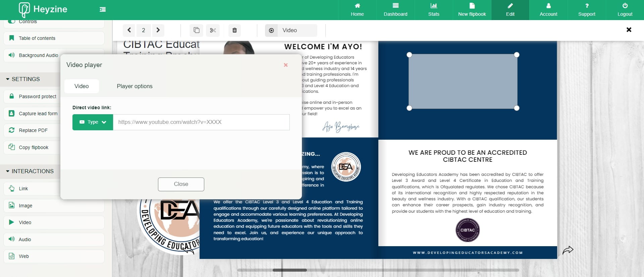This screenshot has width=644, height=277.
Task: Open the Support page
Action: coord(587,10)
